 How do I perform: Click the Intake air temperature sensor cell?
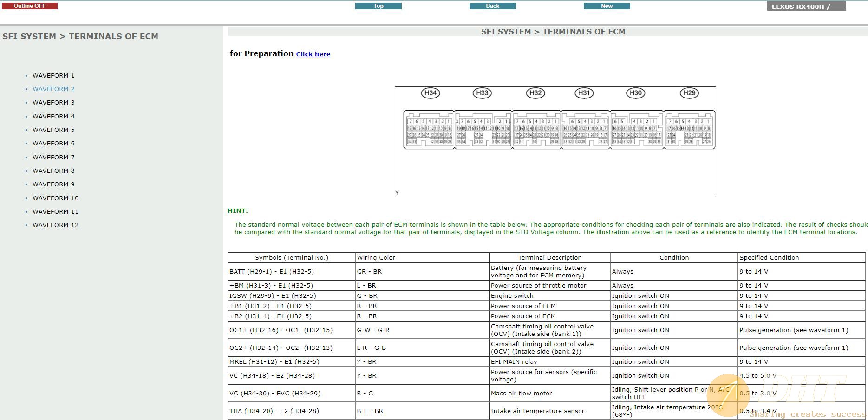(x=550, y=411)
